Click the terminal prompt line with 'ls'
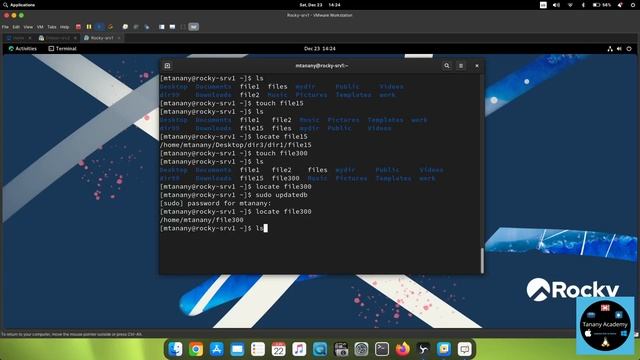640x360 pixels. pos(213,228)
